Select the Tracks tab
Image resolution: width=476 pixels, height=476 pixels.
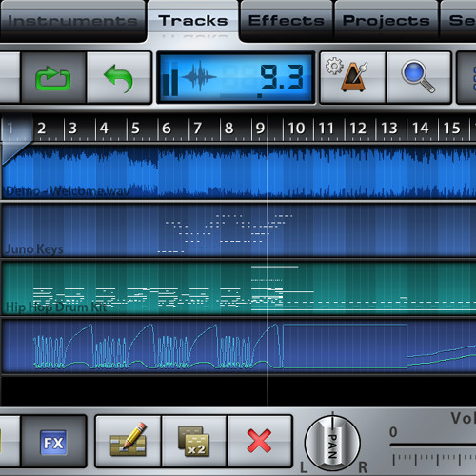[x=193, y=20]
